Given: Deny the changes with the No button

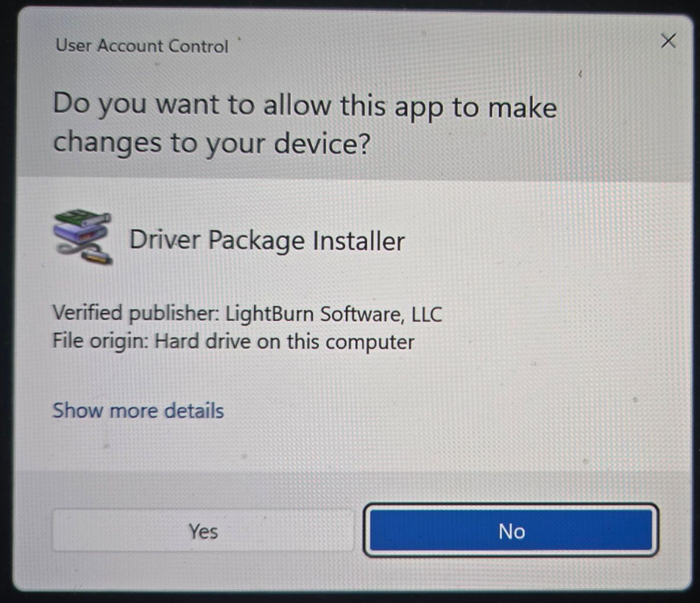Looking at the screenshot, I should [511, 531].
